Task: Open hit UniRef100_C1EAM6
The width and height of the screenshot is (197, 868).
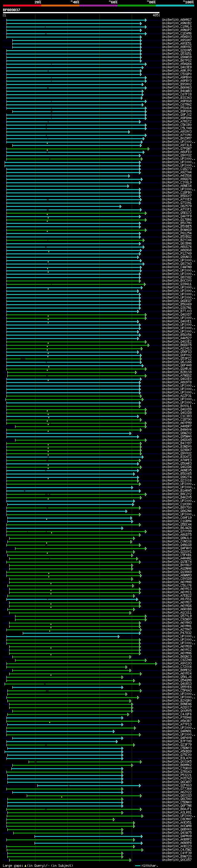Action: click(177, 33)
